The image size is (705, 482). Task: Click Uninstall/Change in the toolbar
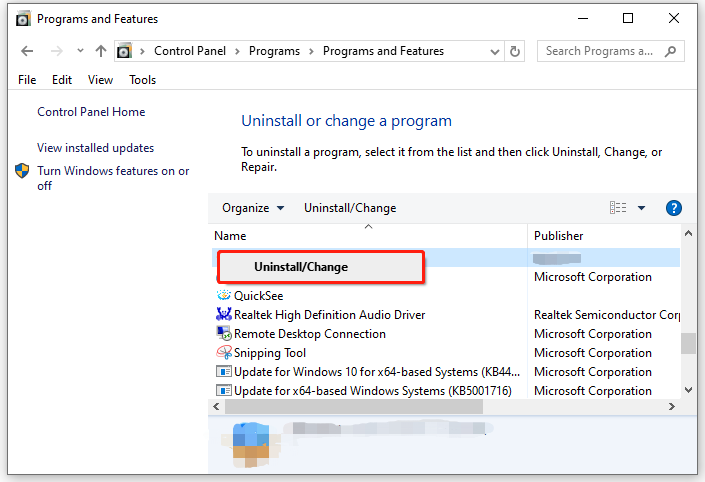click(x=350, y=208)
